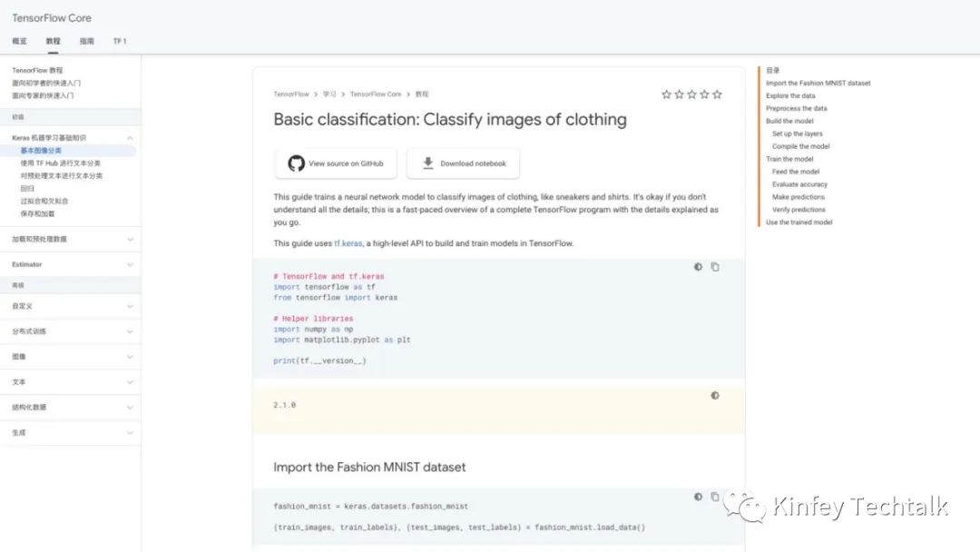Open the tf.keras link in the intro text
This screenshot has width=980, height=552.
point(348,244)
